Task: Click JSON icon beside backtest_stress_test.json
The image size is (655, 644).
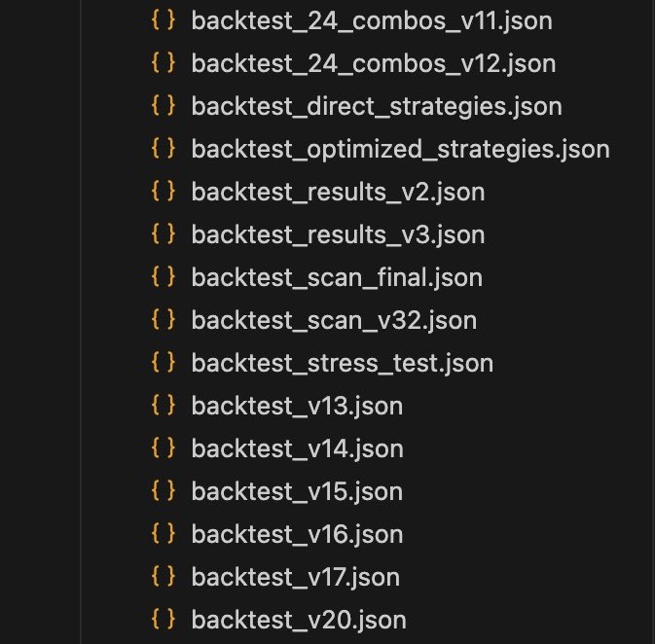Action: point(163,363)
